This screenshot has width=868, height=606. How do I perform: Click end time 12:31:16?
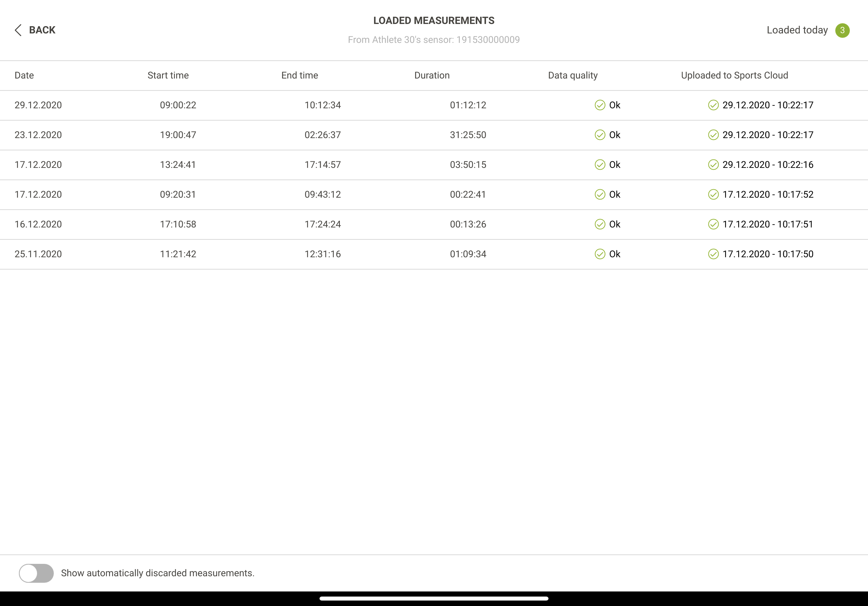pos(323,254)
